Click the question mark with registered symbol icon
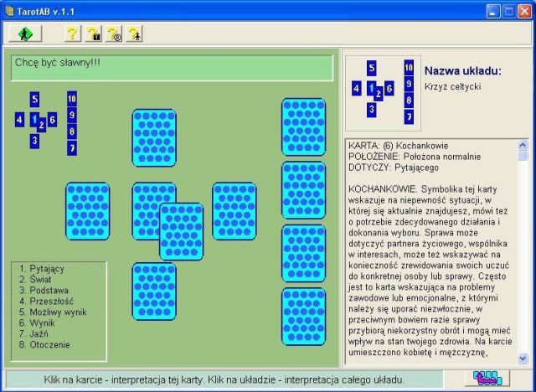The height and width of the screenshot is (392, 536). click(114, 34)
